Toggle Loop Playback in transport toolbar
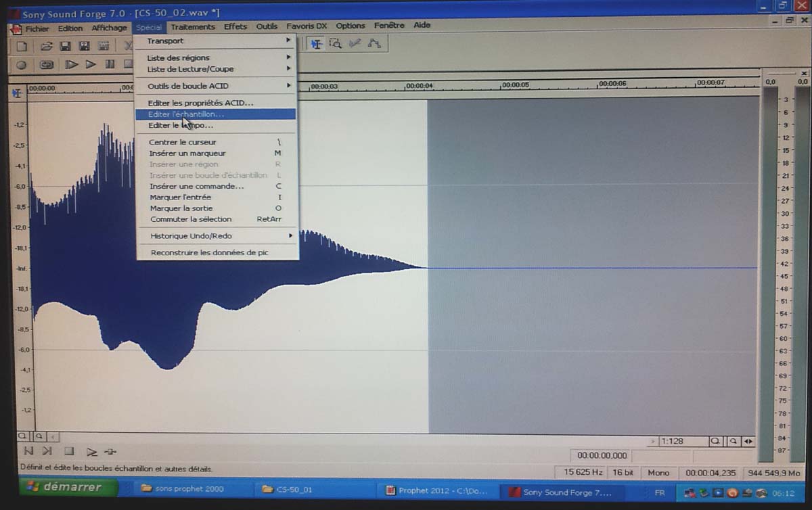812x510 pixels. (46, 65)
